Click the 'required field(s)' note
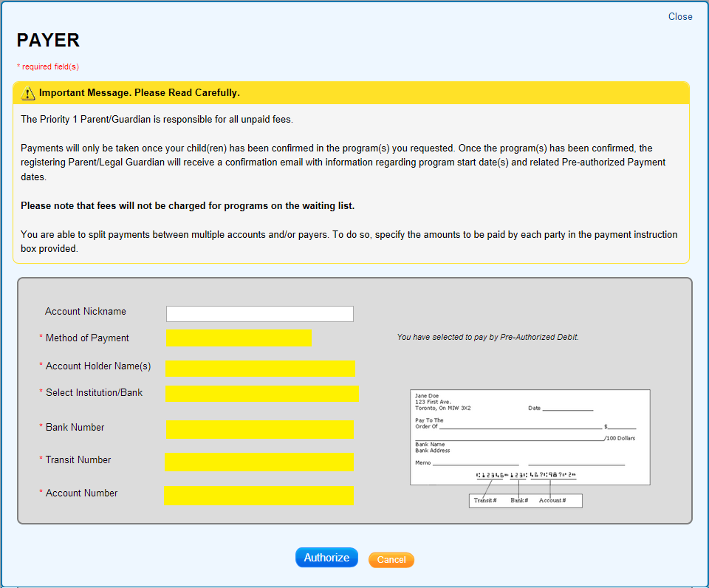 click(x=48, y=66)
